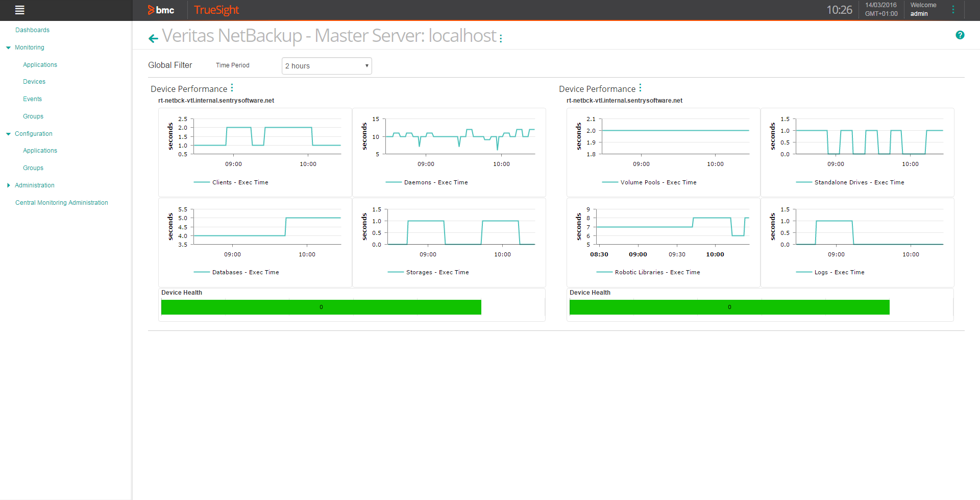
Task: Click the Time Period label
Action: click(x=233, y=65)
